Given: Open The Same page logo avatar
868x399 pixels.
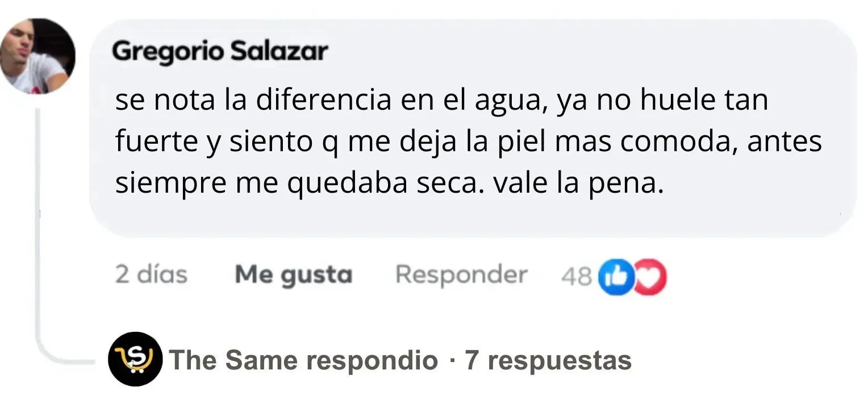Looking at the screenshot, I should click(135, 359).
